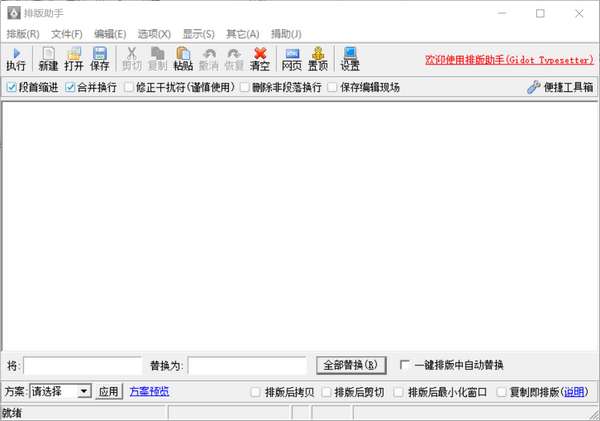Open the 其它(A) menu
This screenshot has width=600, height=421.
pos(243,34)
